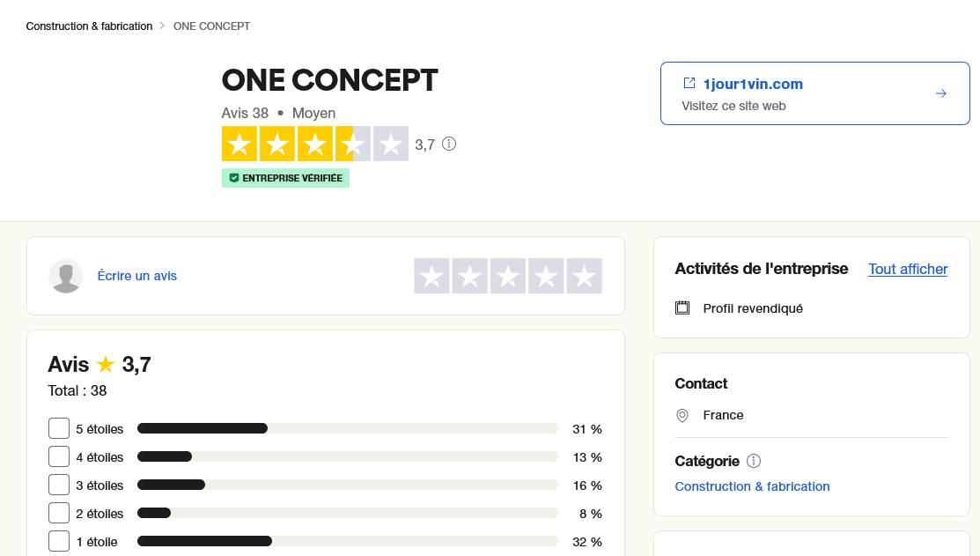Click the external link icon beside 1jour1vin.com
The height and width of the screenshot is (556, 980).
click(689, 84)
